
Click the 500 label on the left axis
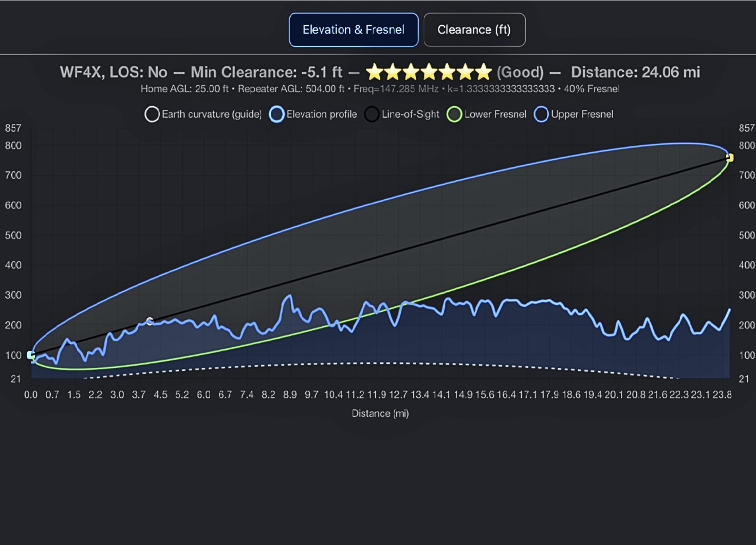(x=13, y=235)
